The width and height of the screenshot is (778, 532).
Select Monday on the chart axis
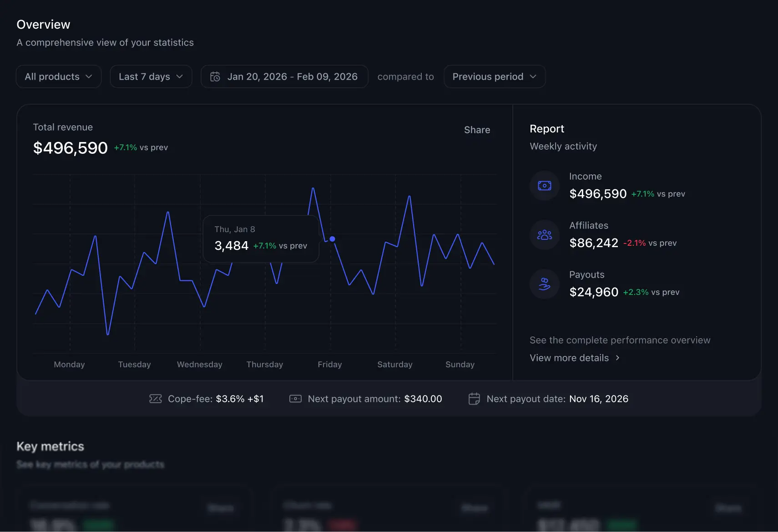(69, 364)
